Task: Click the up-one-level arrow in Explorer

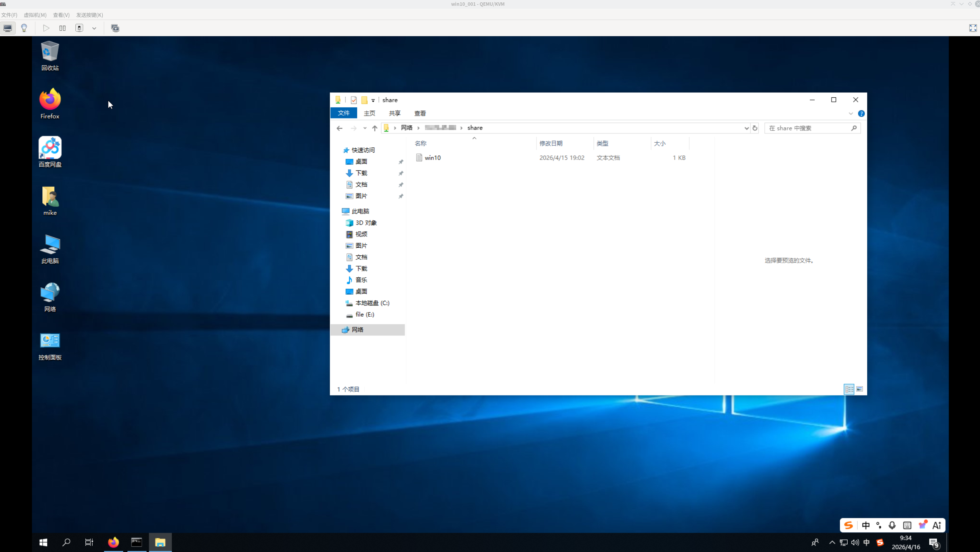Action: pyautogui.click(x=375, y=128)
